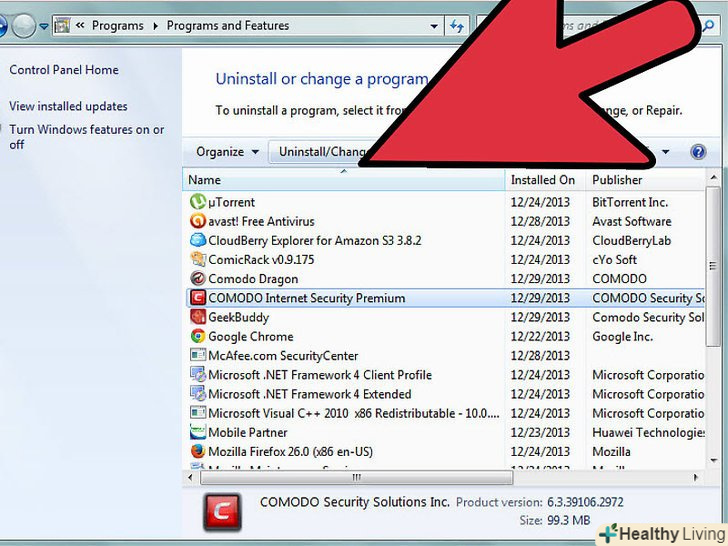The height and width of the screenshot is (546, 728).
Task: Click the vertical scrollbar down arrow
Action: click(x=713, y=460)
